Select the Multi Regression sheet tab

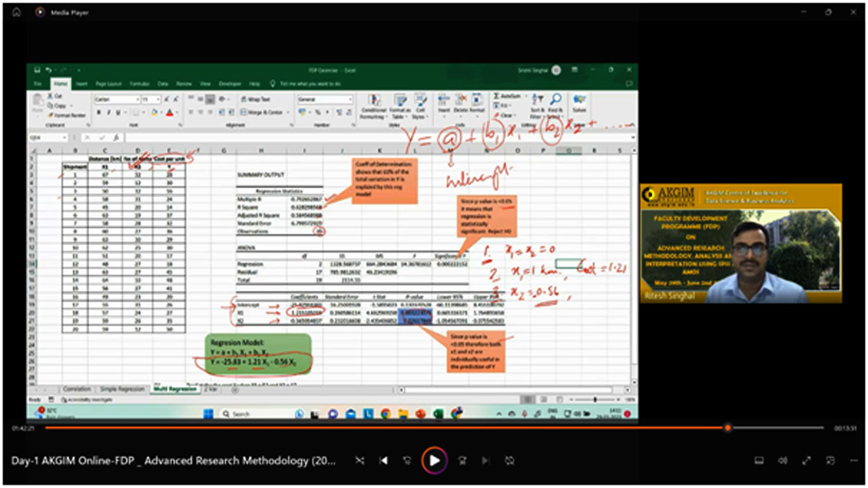coord(174,389)
